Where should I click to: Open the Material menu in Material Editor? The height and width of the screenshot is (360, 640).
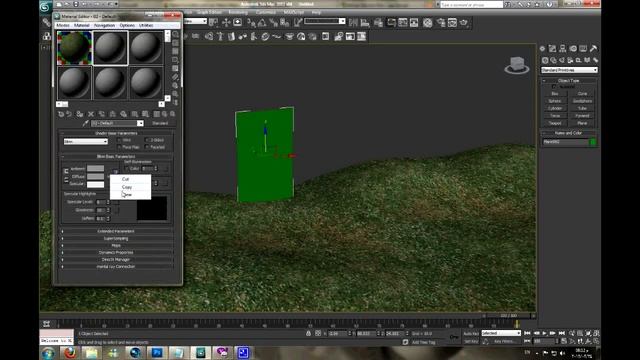[82, 25]
